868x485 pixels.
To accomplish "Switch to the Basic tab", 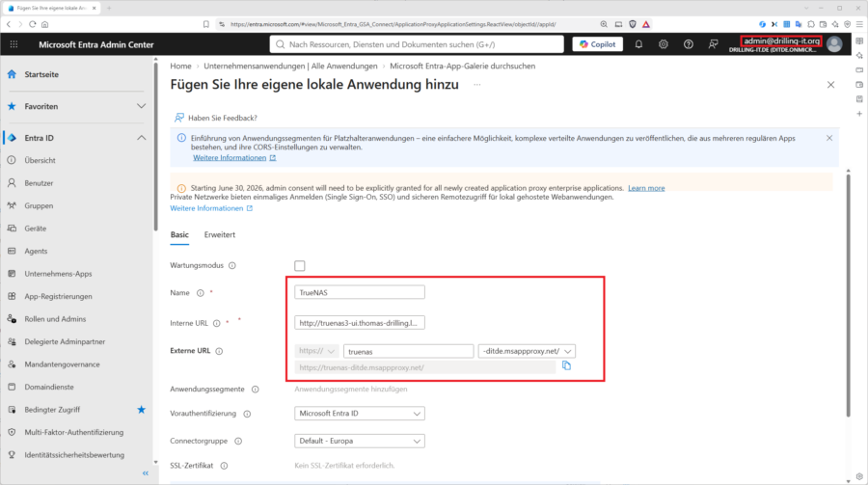I will [179, 234].
